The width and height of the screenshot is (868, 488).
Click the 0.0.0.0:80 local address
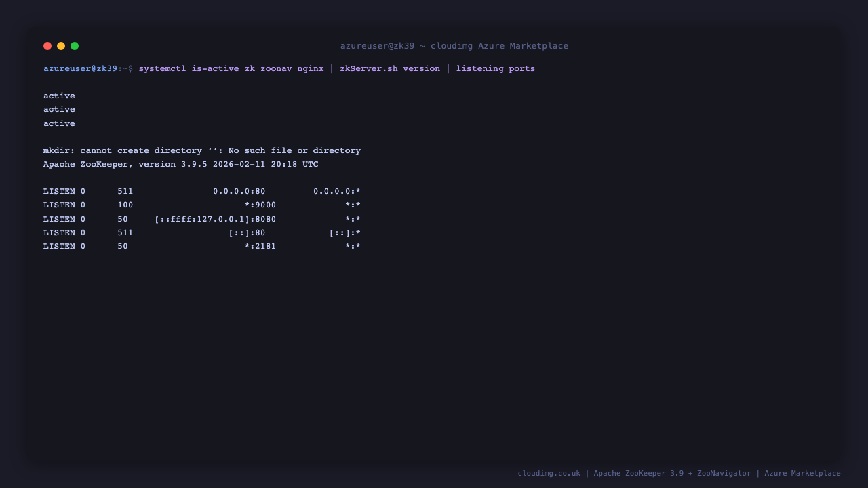[x=239, y=192]
